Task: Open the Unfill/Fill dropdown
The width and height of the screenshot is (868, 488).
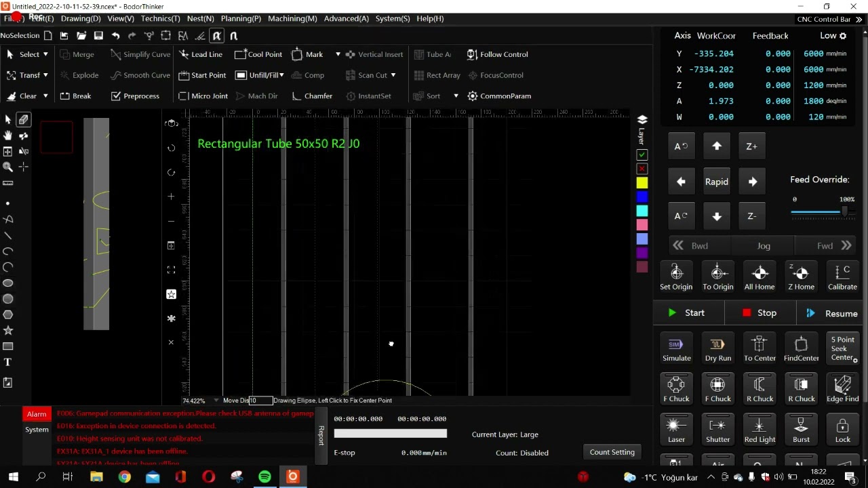Action: point(281,75)
